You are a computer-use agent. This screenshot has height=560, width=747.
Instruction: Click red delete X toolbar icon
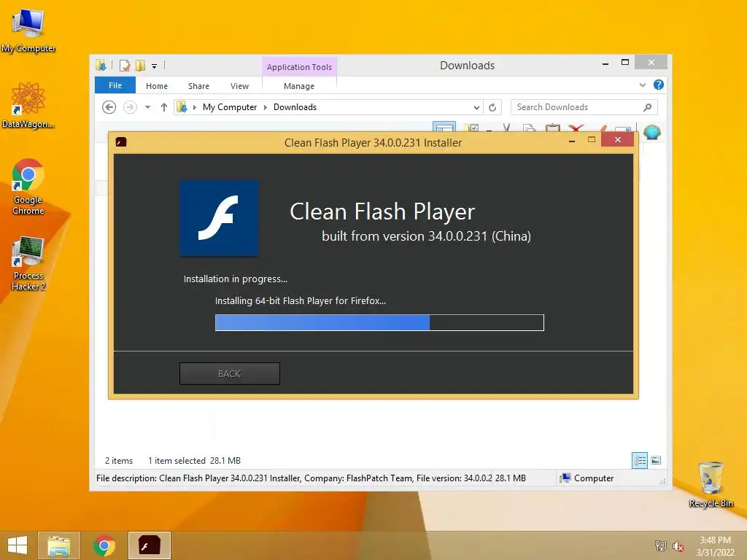(x=576, y=129)
